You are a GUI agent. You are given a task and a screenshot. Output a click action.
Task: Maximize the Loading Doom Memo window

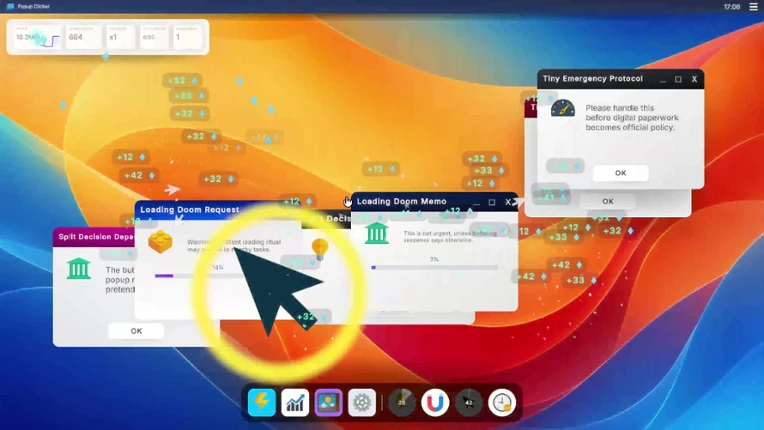tap(492, 202)
